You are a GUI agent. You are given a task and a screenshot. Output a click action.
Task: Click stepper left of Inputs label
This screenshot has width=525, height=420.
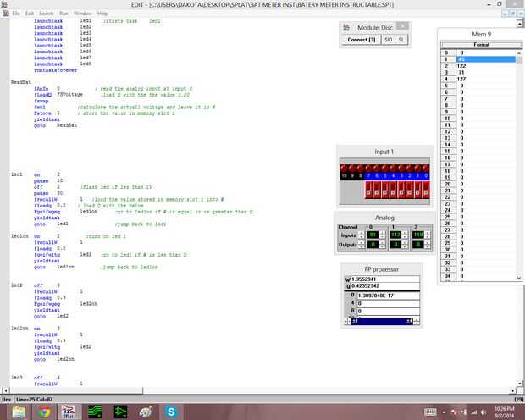[362, 235]
